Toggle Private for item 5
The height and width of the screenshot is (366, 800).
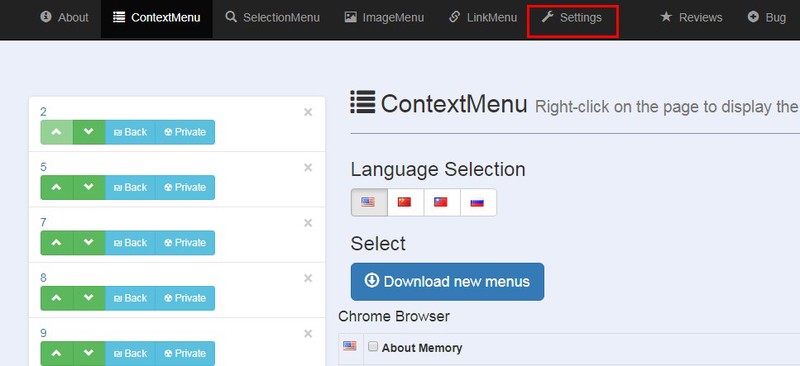coord(185,187)
